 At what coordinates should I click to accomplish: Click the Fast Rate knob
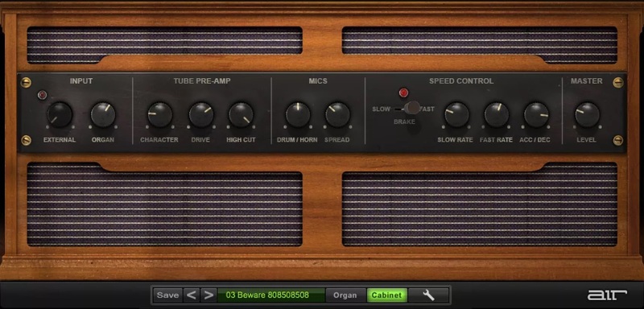pyautogui.click(x=497, y=114)
